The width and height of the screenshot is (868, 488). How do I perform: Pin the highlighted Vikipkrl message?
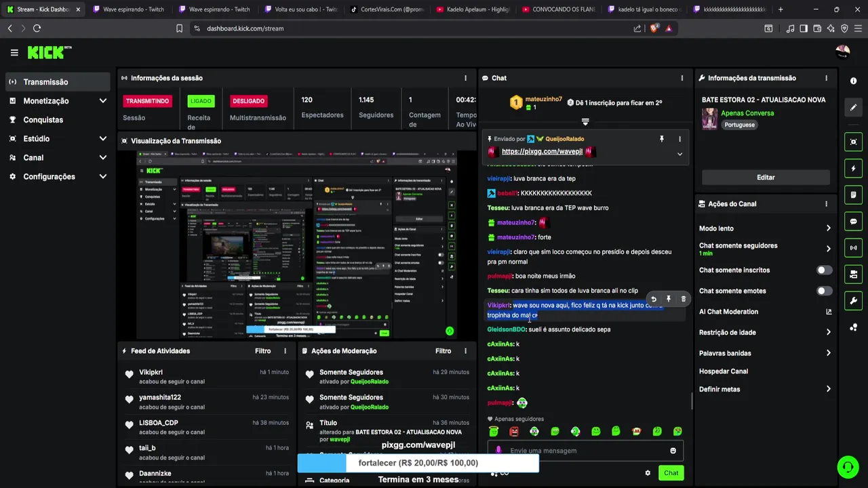click(669, 299)
